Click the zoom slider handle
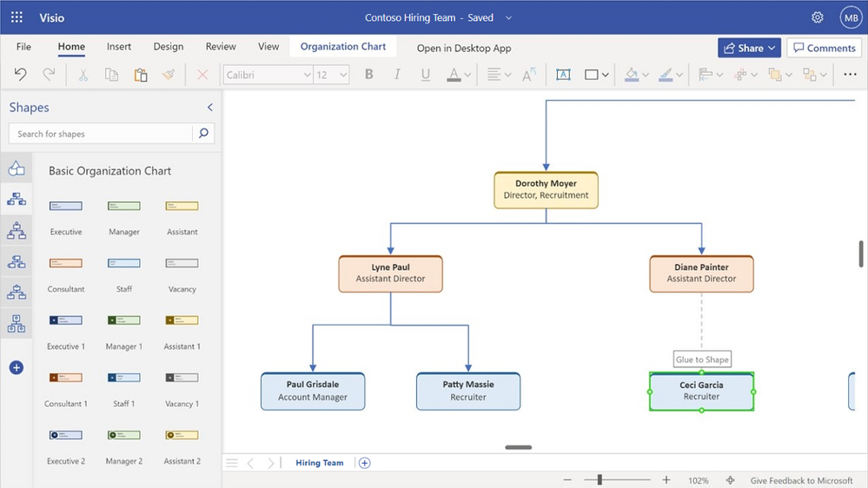Screen dimensions: 868x488 click(600, 480)
